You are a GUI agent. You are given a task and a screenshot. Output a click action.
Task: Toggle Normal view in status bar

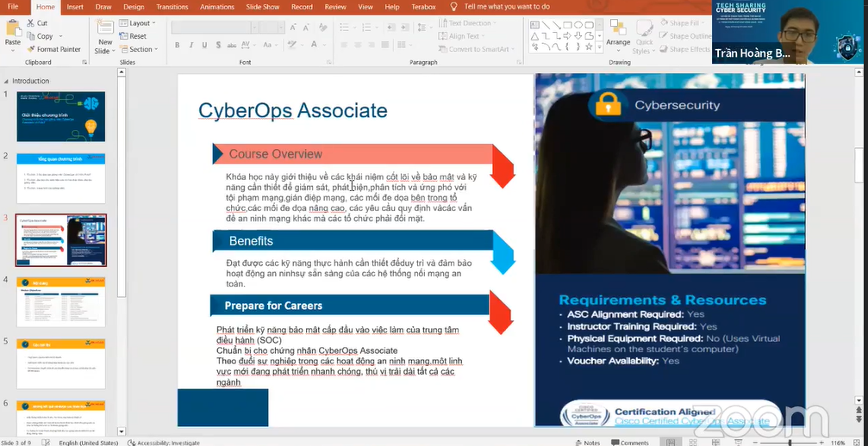[x=671, y=443]
